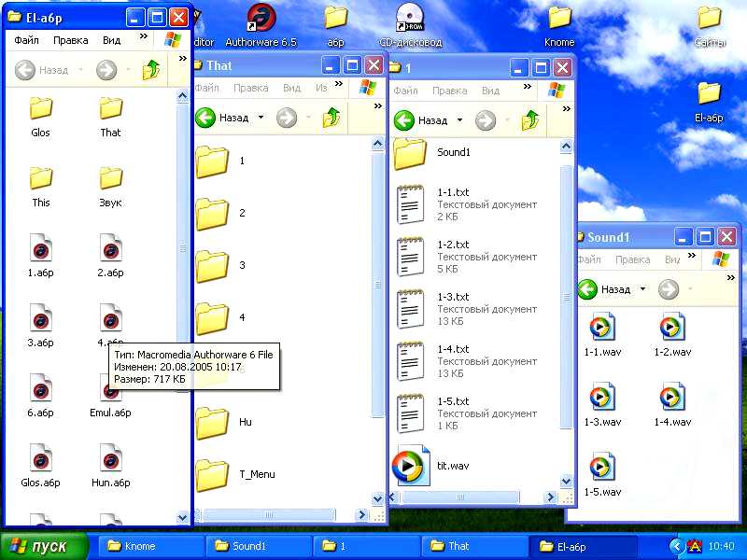Expand the Назад history dropdown in El-a6p window
747x560 pixels.
coord(80,70)
